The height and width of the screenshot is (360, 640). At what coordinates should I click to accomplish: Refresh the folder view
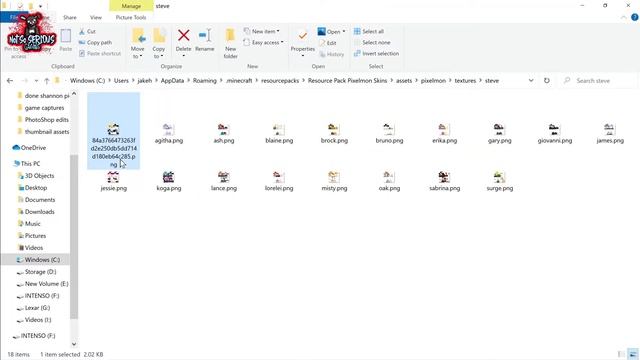pyautogui.click(x=547, y=81)
